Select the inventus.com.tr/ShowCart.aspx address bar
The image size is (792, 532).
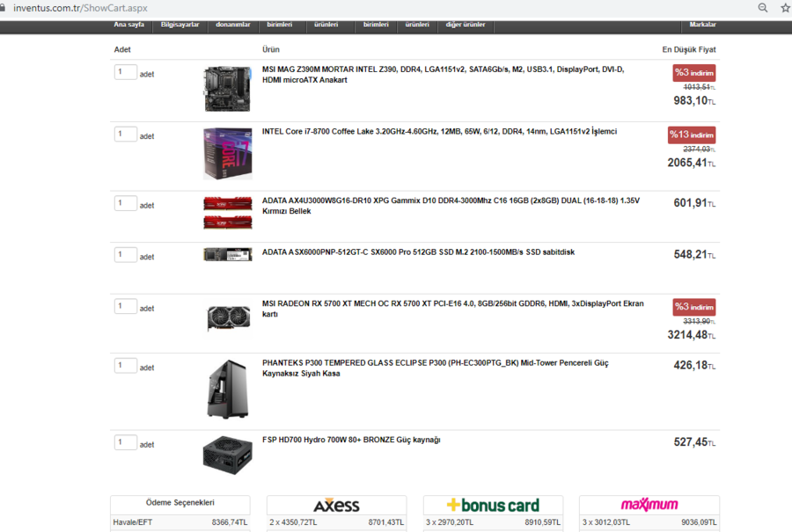(x=80, y=8)
